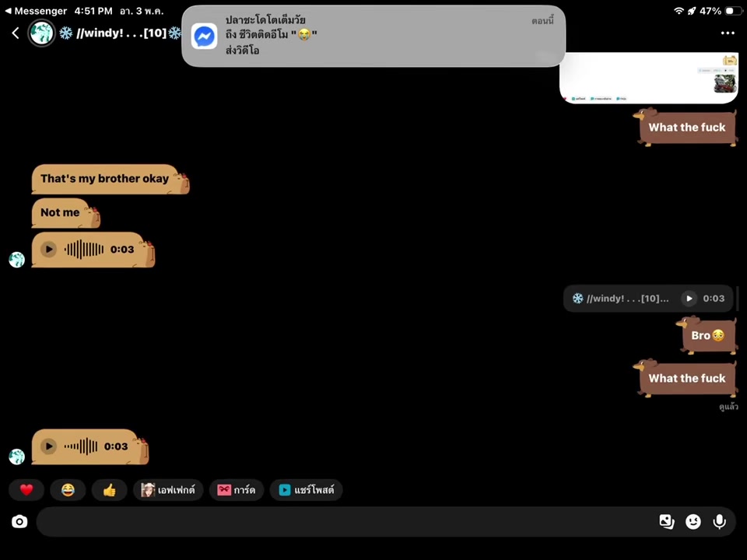Open the //windy! contact profile picture
Screen dimensions: 747x560
point(41,33)
